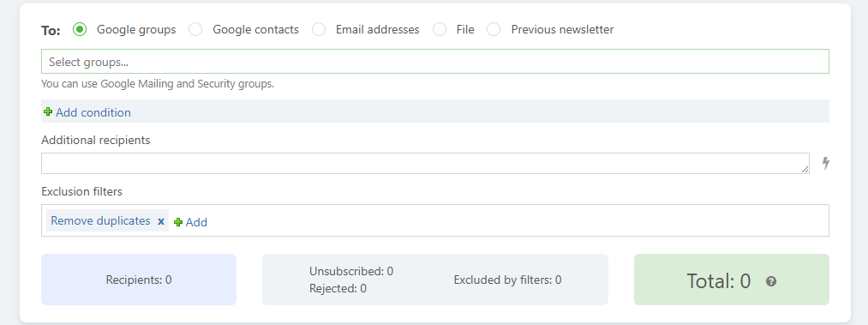The width and height of the screenshot is (868, 325).
Task: Click the Add condition link
Action: (93, 112)
